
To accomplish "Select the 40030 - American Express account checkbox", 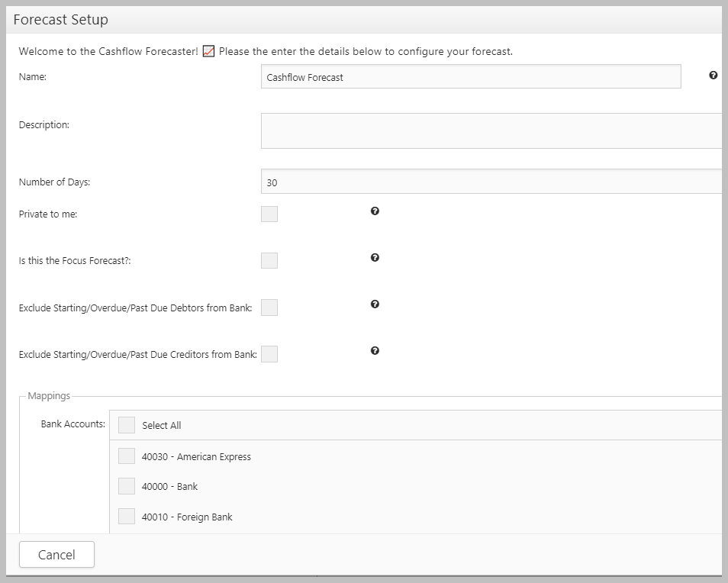I will coord(126,456).
